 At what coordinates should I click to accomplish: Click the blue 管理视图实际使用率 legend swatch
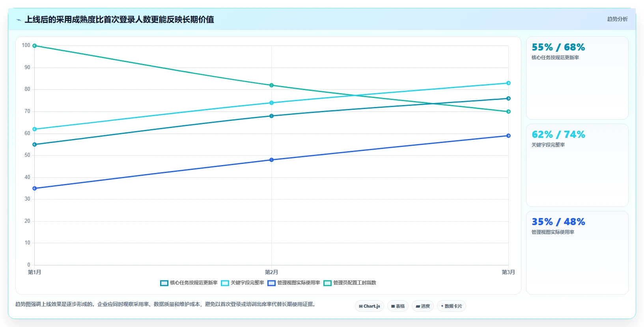pos(271,283)
